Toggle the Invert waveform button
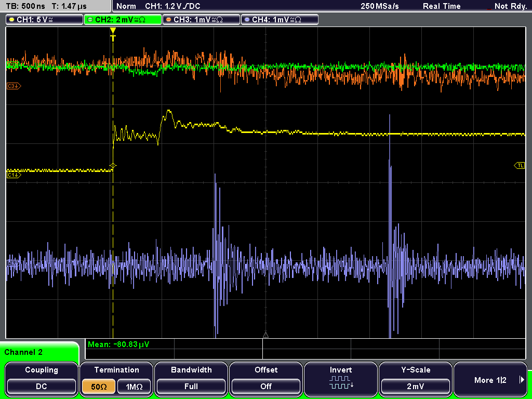 coord(341,379)
